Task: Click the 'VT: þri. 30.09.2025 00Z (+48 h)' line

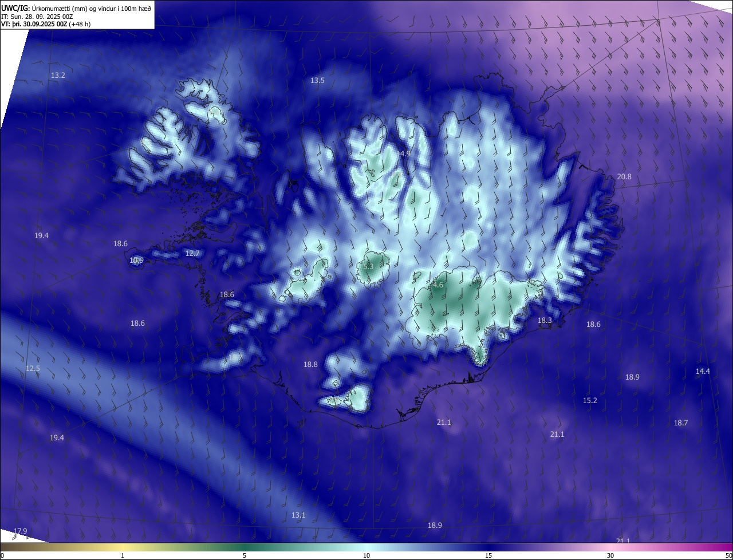Action: (46, 24)
